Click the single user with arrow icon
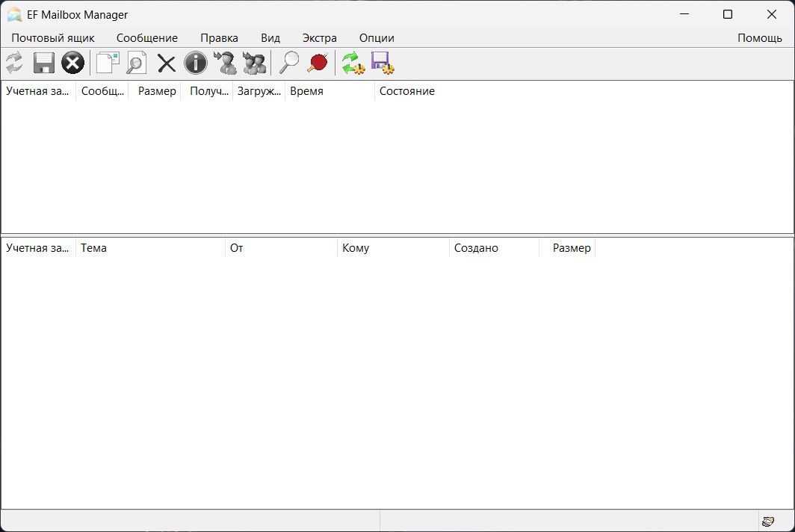Image resolution: width=795 pixels, height=532 pixels. pos(225,64)
